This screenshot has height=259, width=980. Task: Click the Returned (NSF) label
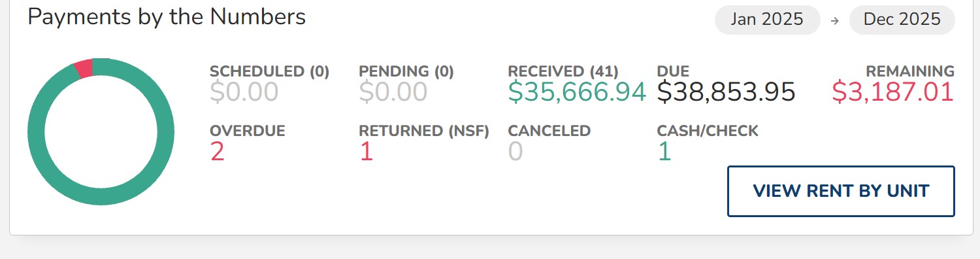(424, 131)
